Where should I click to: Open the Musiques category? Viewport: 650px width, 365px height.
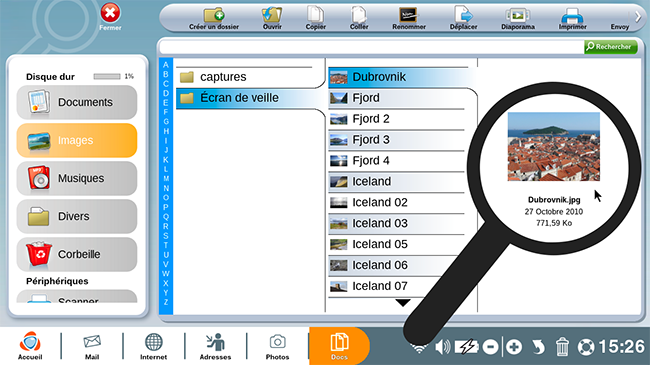point(77,178)
